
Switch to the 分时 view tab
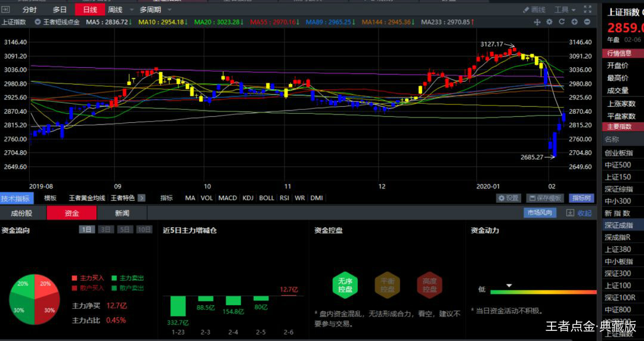pos(30,10)
